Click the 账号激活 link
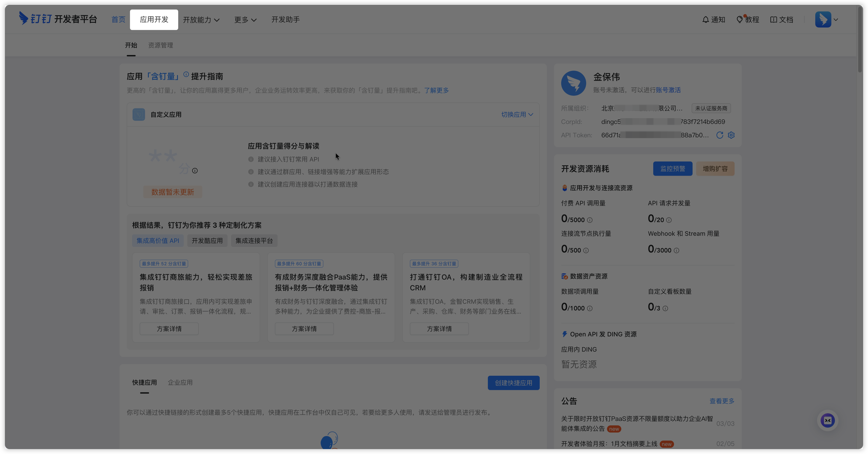The image size is (868, 454). (668, 90)
